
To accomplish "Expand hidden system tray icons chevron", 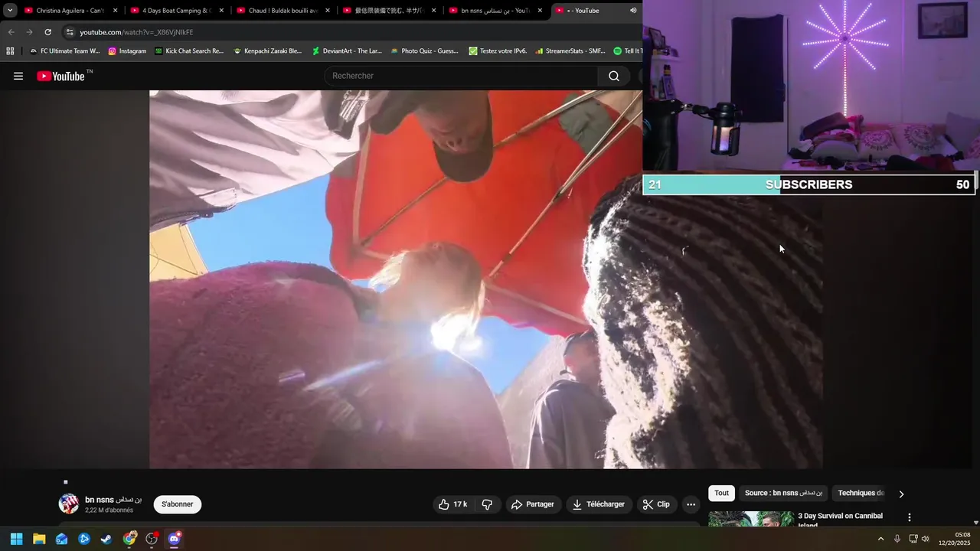I will (880, 539).
